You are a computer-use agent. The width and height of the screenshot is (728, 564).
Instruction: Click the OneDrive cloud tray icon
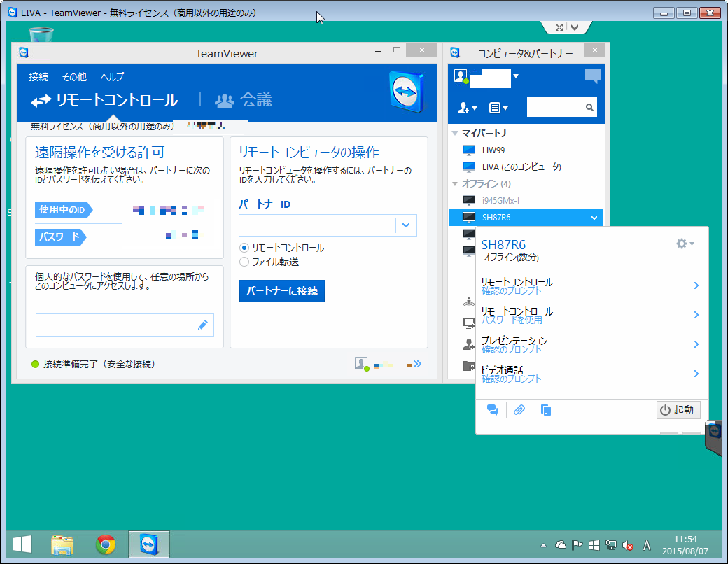pos(561,545)
